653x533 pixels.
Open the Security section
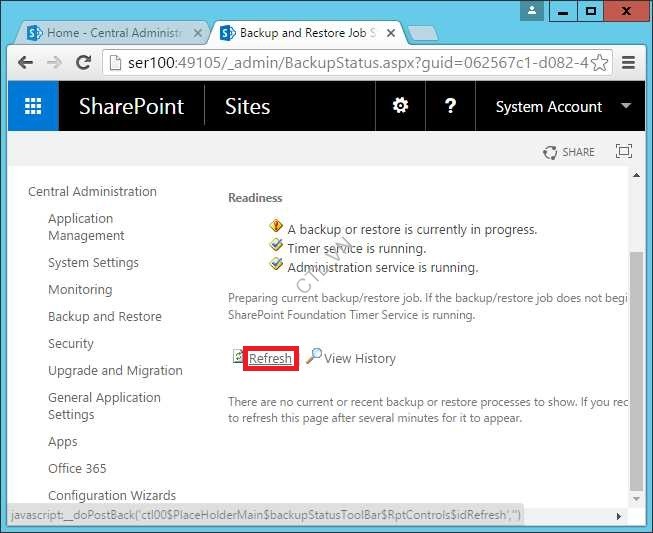point(71,344)
